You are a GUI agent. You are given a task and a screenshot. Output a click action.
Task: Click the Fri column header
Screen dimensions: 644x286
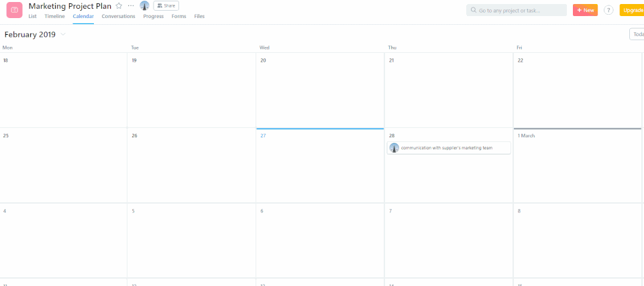(519, 48)
